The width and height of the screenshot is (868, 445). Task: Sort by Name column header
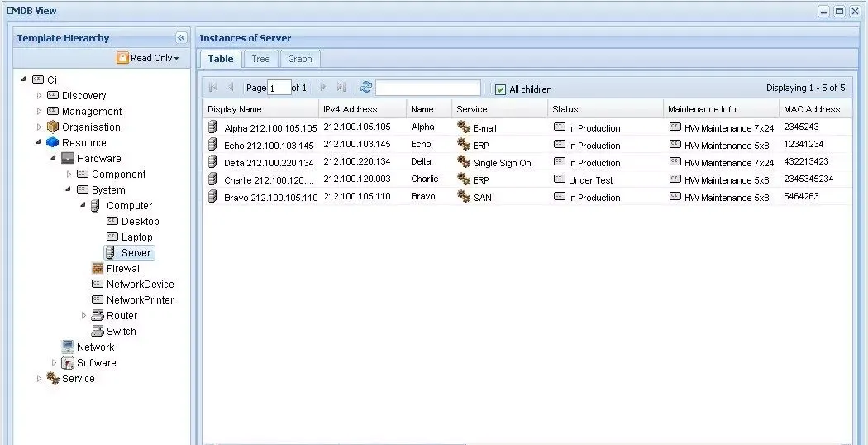pos(429,109)
